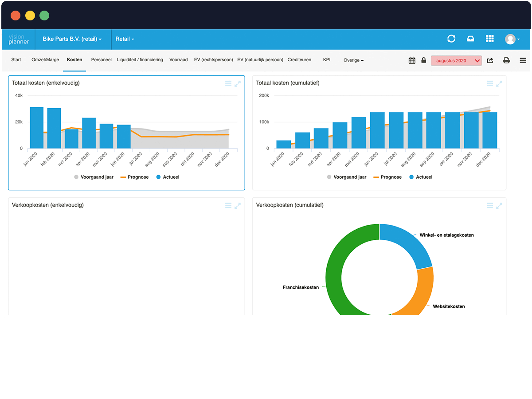Open the user avatar menu
The height and width of the screenshot is (399, 532).
tap(512, 39)
